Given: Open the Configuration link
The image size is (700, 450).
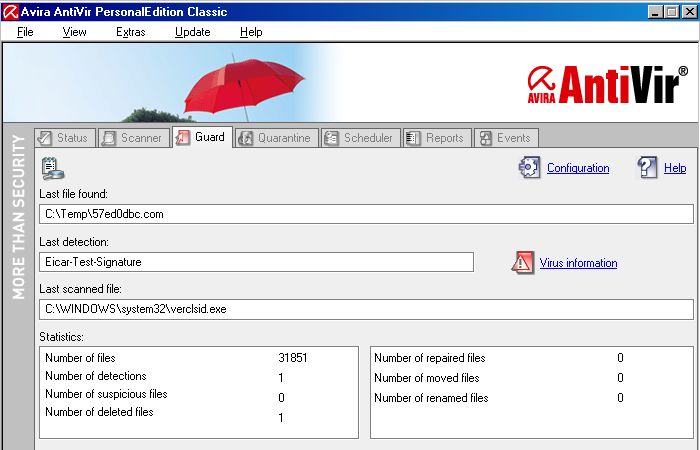Looking at the screenshot, I should click(578, 168).
